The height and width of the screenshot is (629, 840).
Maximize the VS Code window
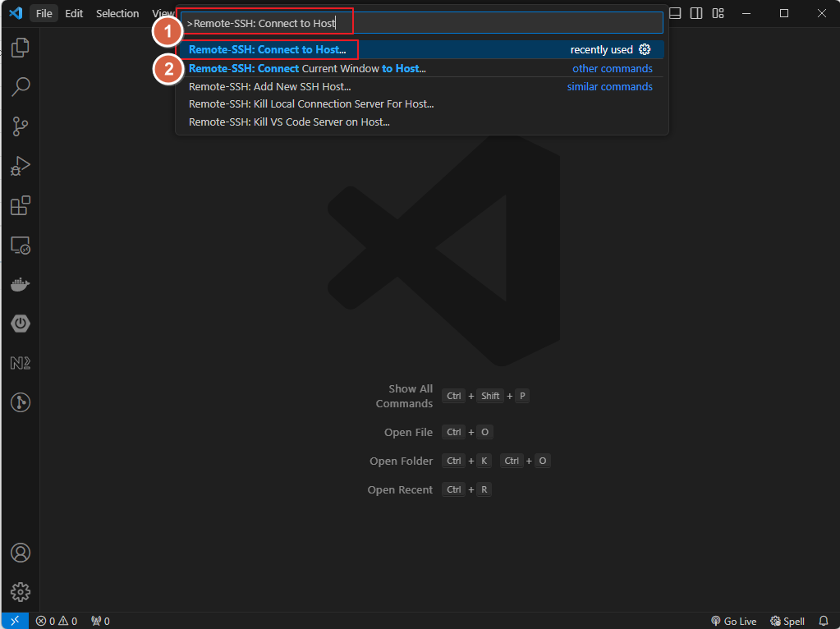point(783,13)
